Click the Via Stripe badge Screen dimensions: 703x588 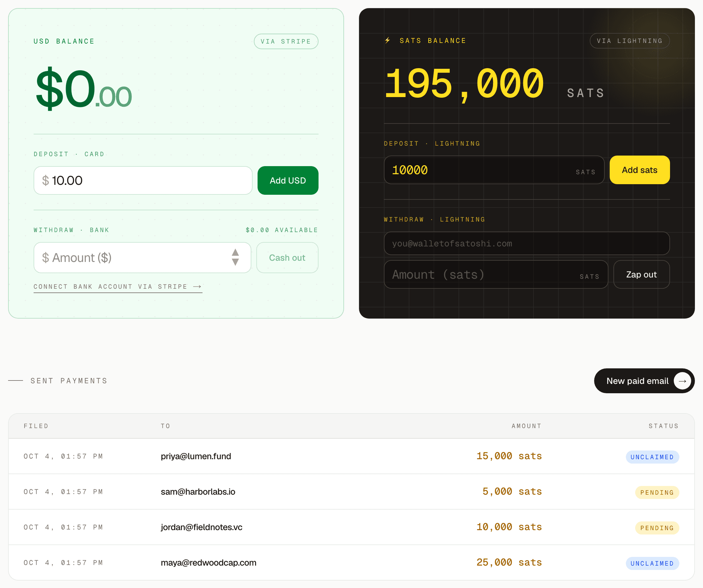pyautogui.click(x=286, y=41)
